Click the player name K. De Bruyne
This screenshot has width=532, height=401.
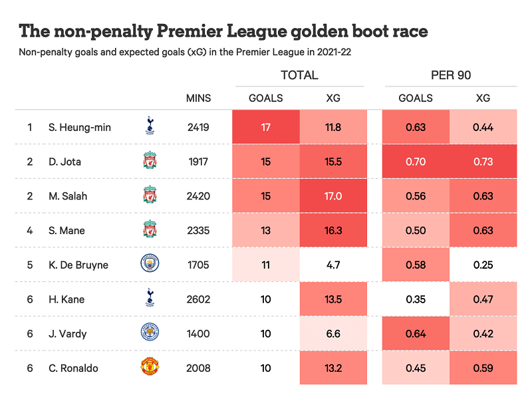click(x=78, y=265)
